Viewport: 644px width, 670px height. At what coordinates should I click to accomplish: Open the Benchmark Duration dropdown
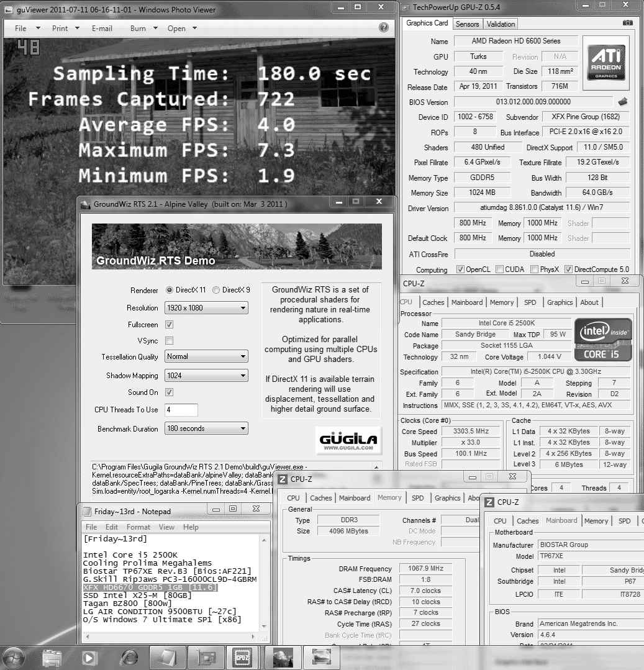point(206,428)
